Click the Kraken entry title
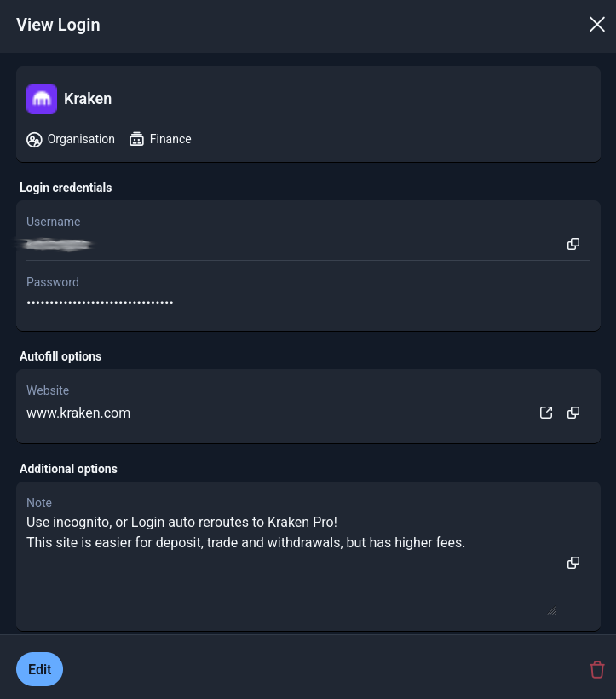 [x=88, y=99]
